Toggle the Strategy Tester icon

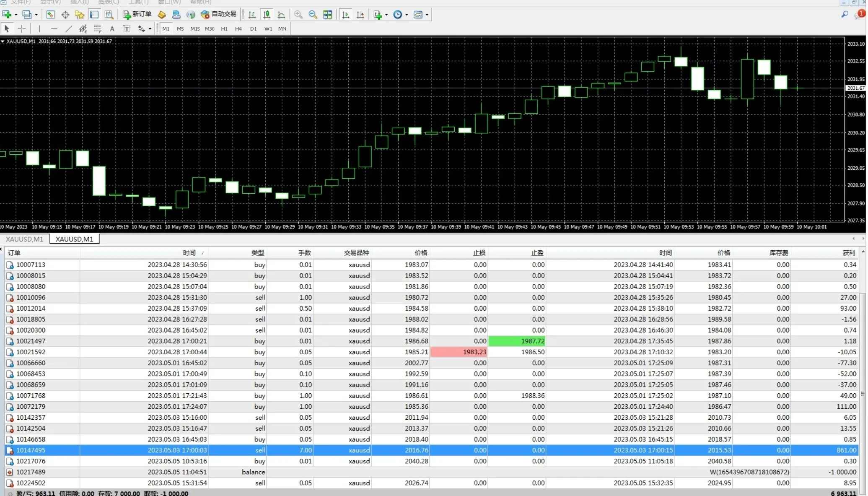109,15
